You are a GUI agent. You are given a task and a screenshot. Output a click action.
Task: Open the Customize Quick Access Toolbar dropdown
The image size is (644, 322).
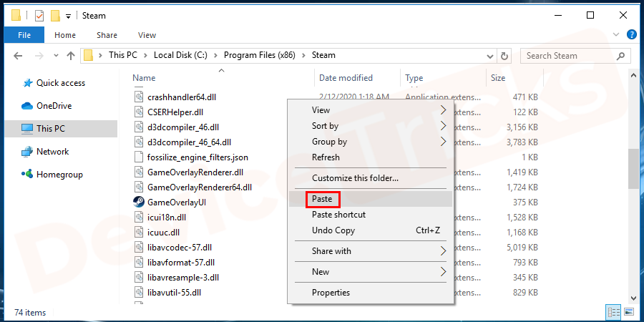[x=68, y=16]
